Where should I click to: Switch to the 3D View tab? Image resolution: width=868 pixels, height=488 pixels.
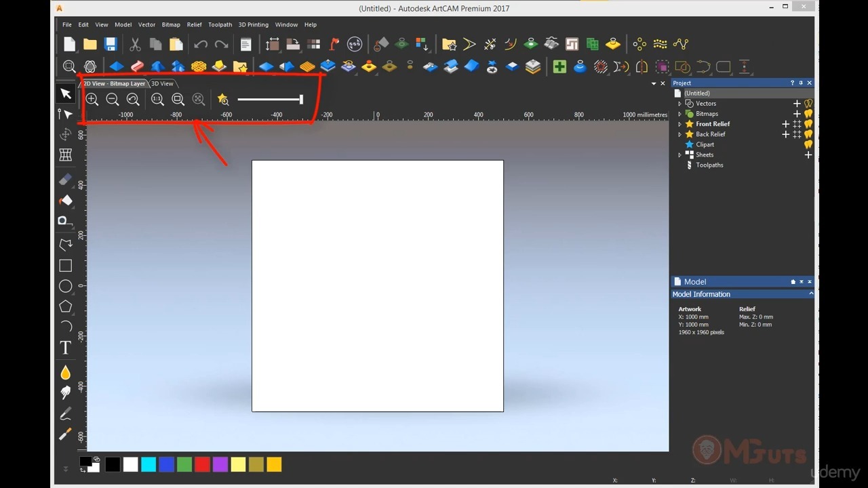click(x=162, y=83)
